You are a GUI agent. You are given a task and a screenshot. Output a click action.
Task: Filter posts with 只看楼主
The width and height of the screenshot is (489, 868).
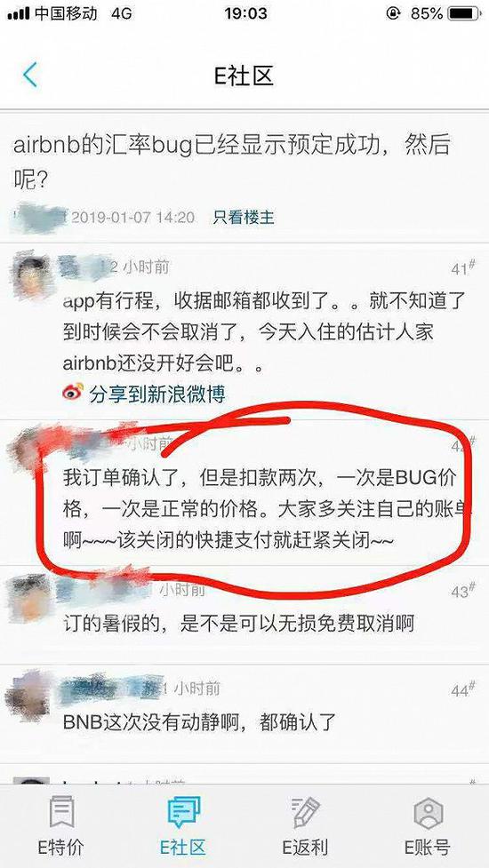tap(244, 217)
